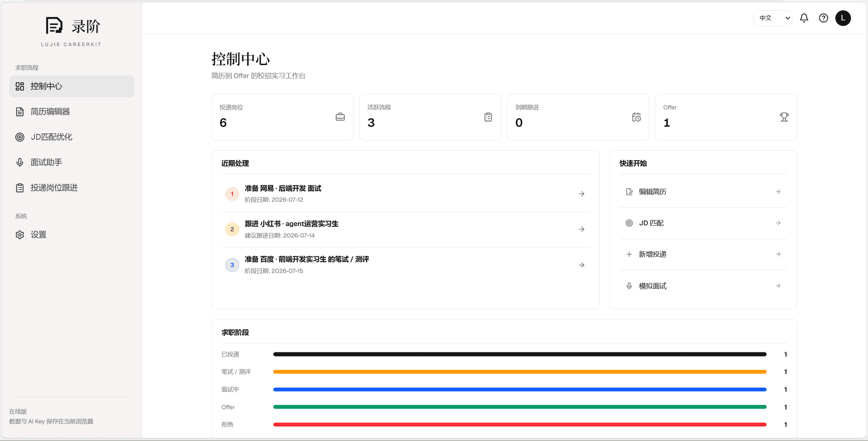The width and height of the screenshot is (868, 441).
Task: Click the 录阶 logo icon
Action: pos(54,25)
